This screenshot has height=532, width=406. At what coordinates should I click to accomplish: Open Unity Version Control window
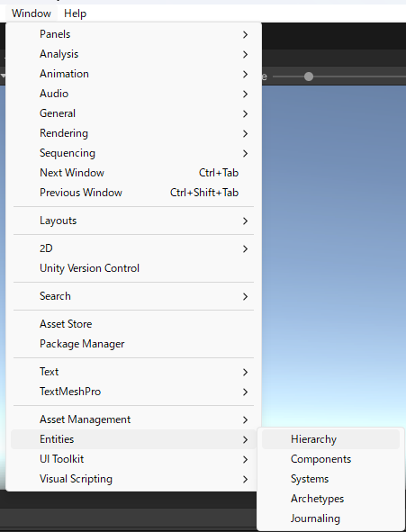click(x=133, y=268)
